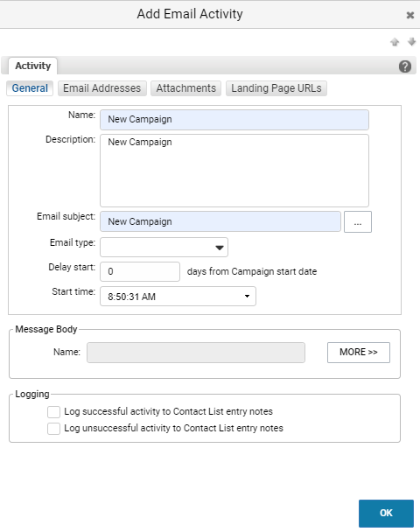
Task: Open the email subject ellipsis browse button
Action: pyautogui.click(x=358, y=222)
